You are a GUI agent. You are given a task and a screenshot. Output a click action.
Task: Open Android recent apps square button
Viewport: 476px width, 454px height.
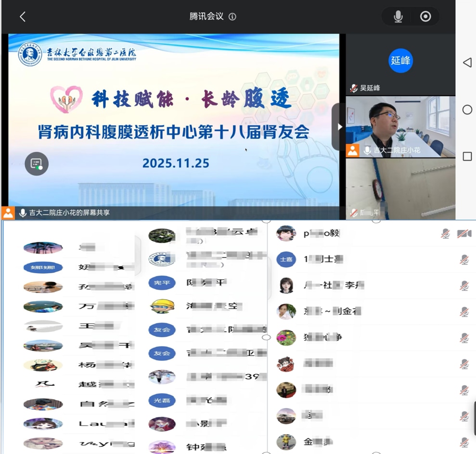click(467, 156)
